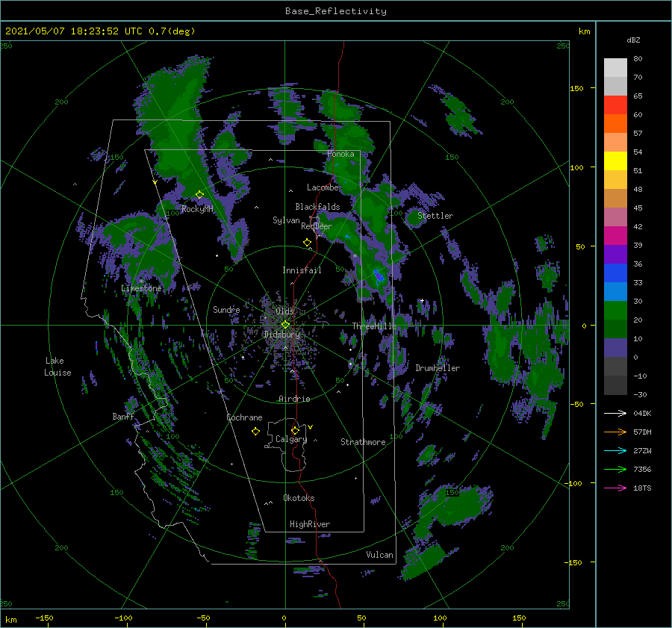Click the Strathmore label
Image resolution: width=672 pixels, height=628 pixels.
click(x=363, y=442)
